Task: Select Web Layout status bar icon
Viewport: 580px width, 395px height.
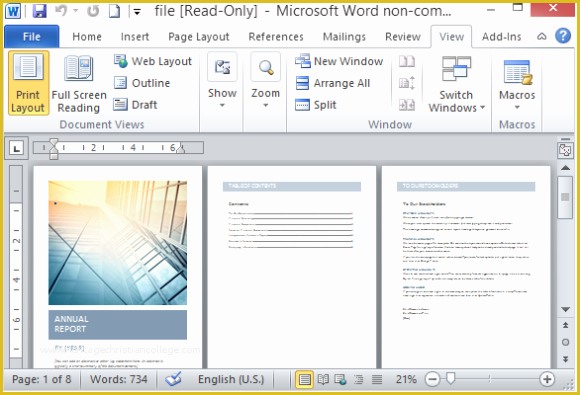Action: pos(340,379)
